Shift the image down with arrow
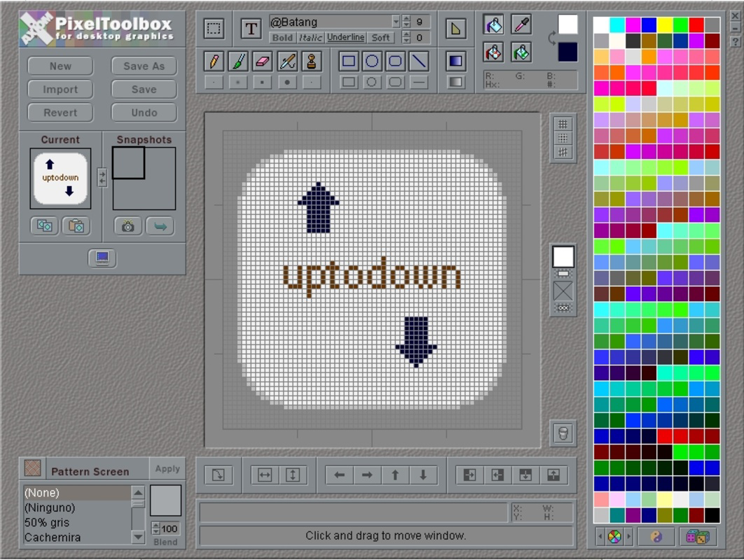The image size is (744, 560). [422, 475]
